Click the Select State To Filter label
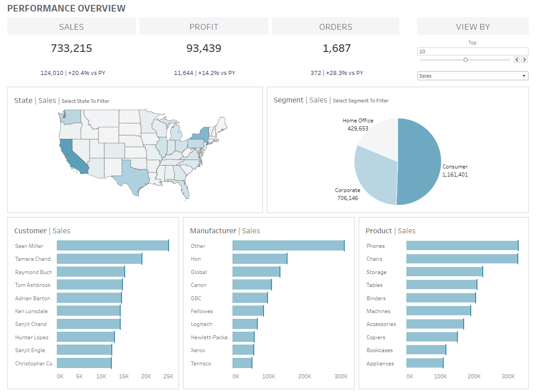This screenshot has width=536, height=392. click(86, 101)
